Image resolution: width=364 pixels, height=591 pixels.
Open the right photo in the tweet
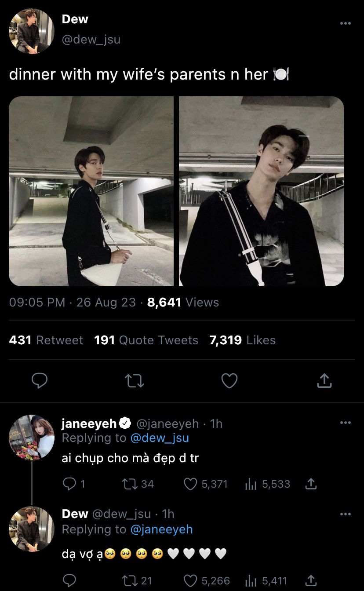point(261,191)
